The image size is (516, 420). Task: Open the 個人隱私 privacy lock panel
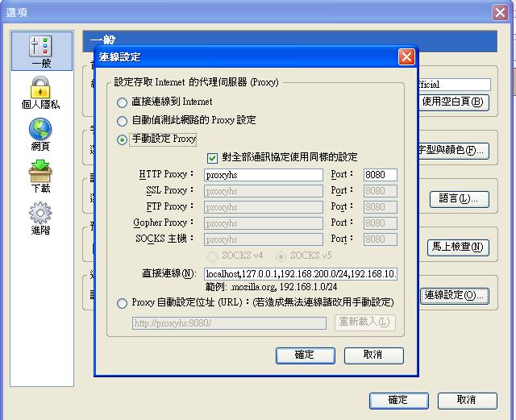[x=40, y=93]
